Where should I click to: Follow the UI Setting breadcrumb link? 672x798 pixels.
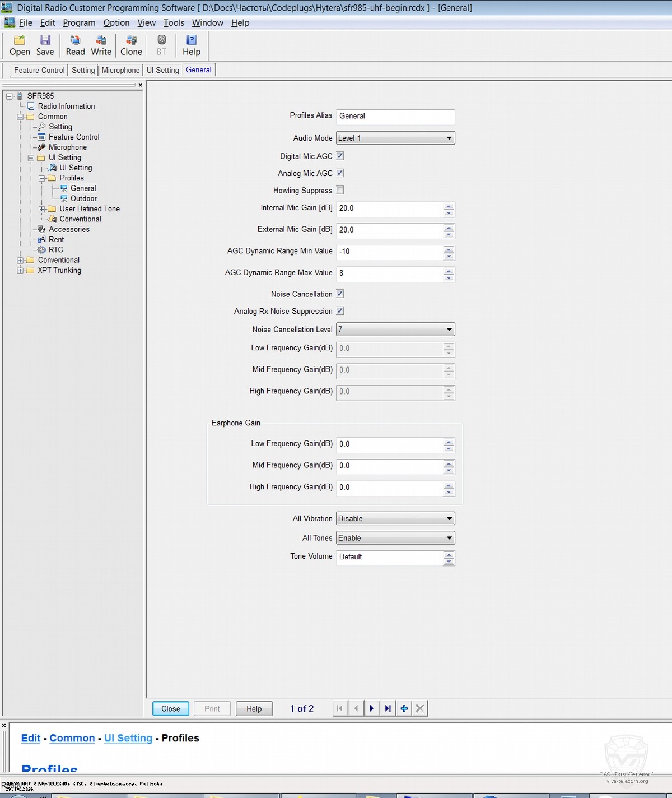click(128, 739)
